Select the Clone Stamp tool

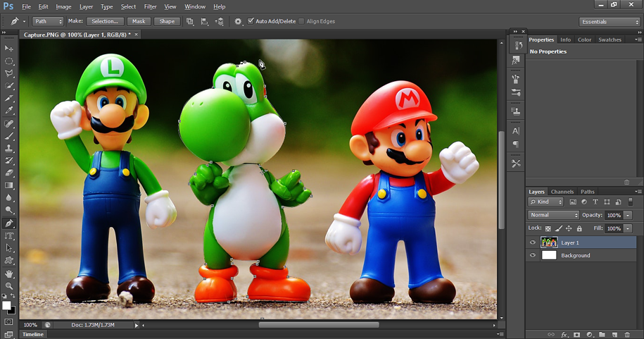click(x=8, y=148)
